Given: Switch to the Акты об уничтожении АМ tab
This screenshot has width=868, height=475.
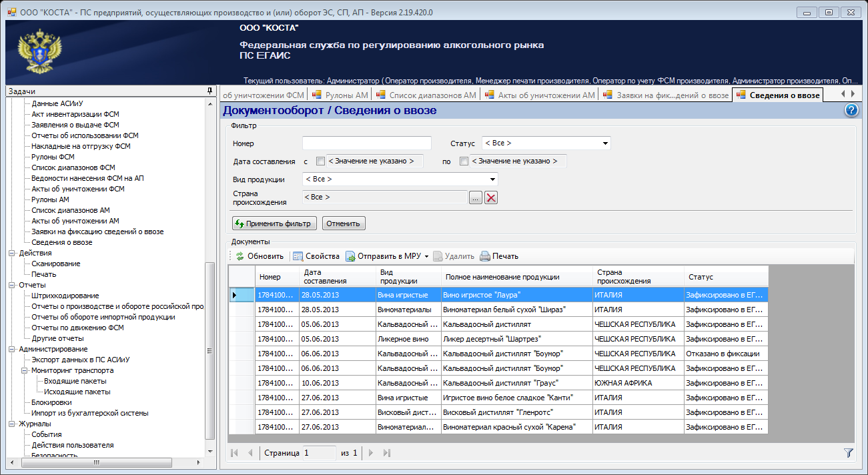Looking at the screenshot, I should click(x=539, y=95).
